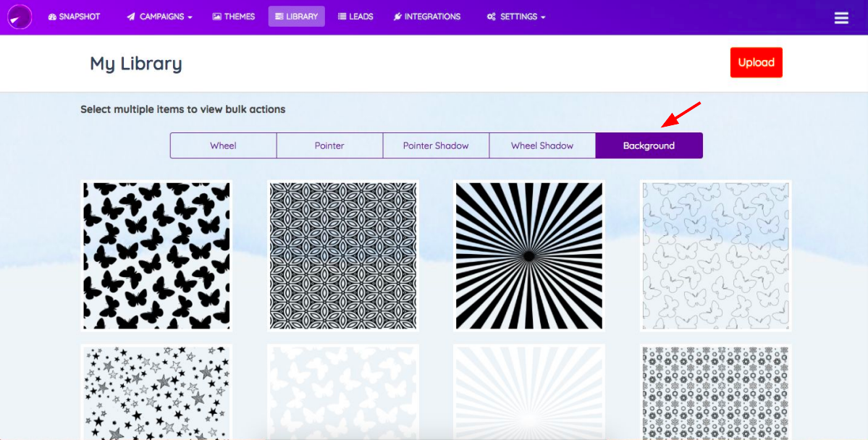
Task: Pick the black sunburst rays thumbnail
Action: tap(529, 255)
